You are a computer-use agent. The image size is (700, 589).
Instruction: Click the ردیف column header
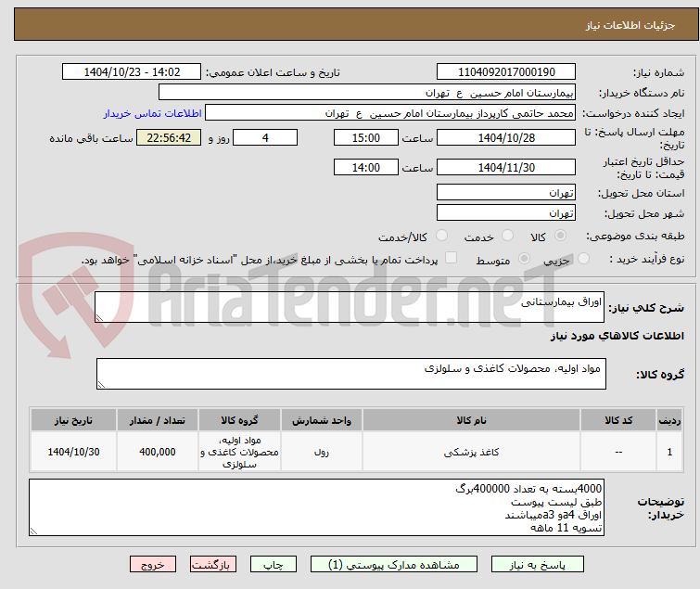[x=669, y=420]
